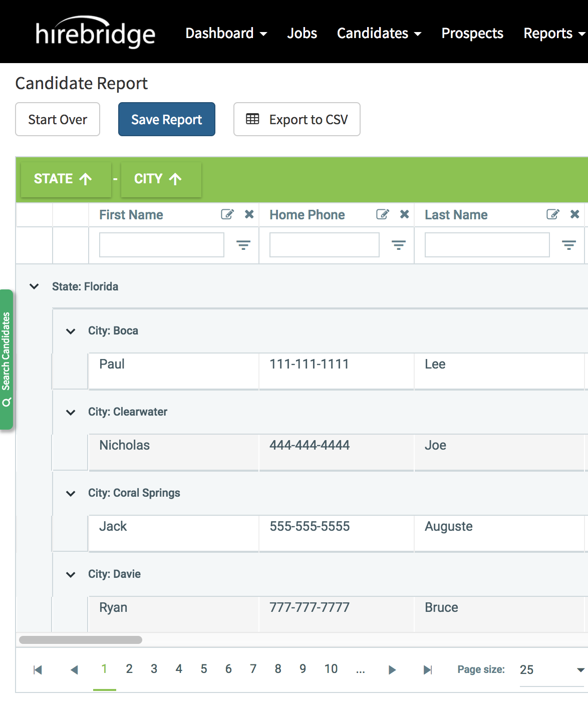Screen dimensions: 588x701
Task: Open filter options for First Name
Action: (243, 245)
